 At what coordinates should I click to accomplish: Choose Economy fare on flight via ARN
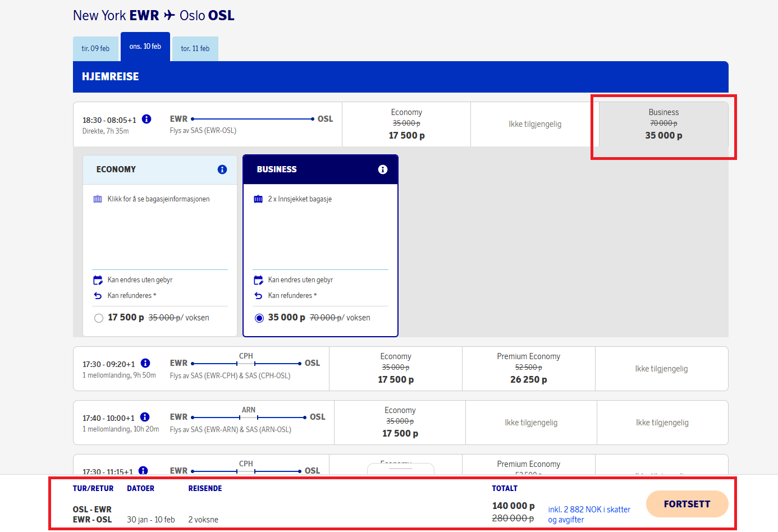[x=400, y=423]
